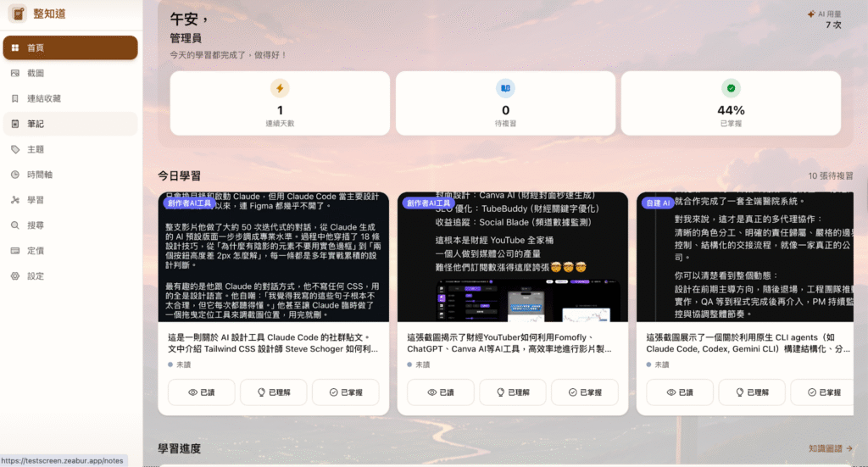Click the 整知道 app logo icon
The height and width of the screenshot is (467, 868).
[x=18, y=14]
